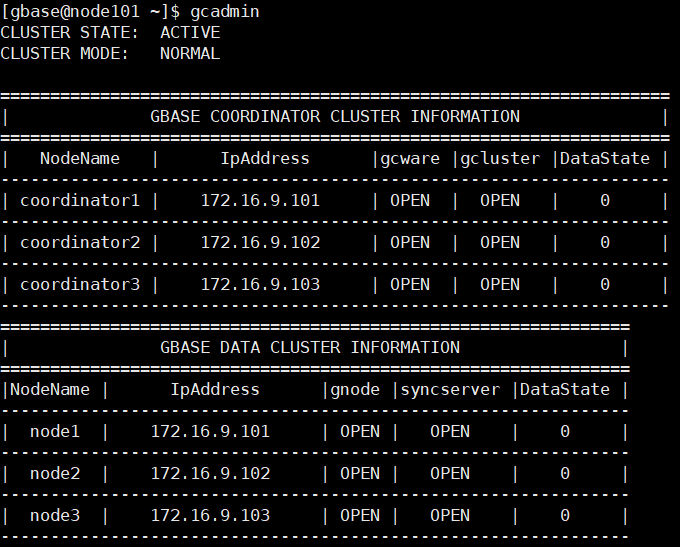Click DataState header in coordinator table
Viewport: 680px width, 547px height.
[605, 159]
